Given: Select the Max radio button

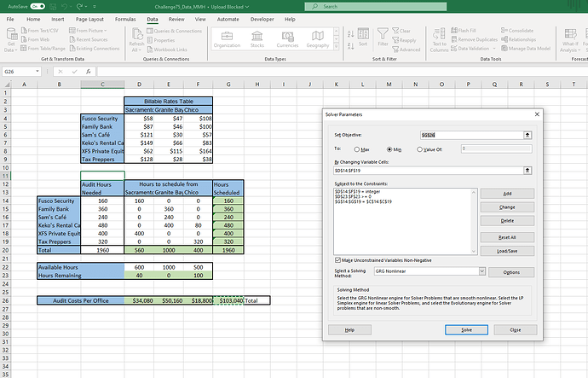Looking at the screenshot, I should tap(356, 149).
